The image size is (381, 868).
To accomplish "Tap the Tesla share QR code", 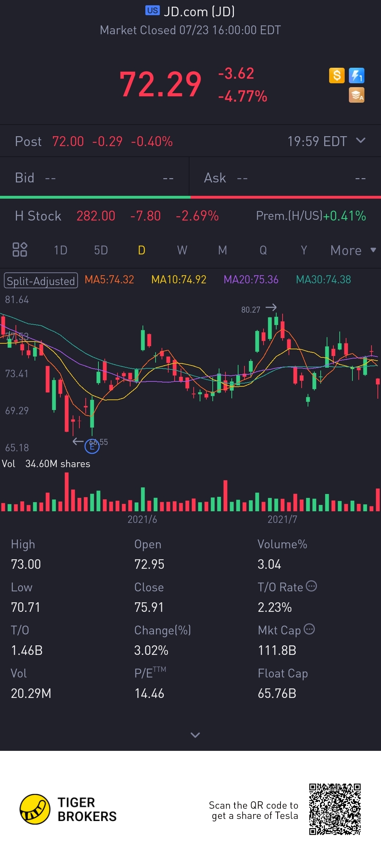I will point(335,809).
